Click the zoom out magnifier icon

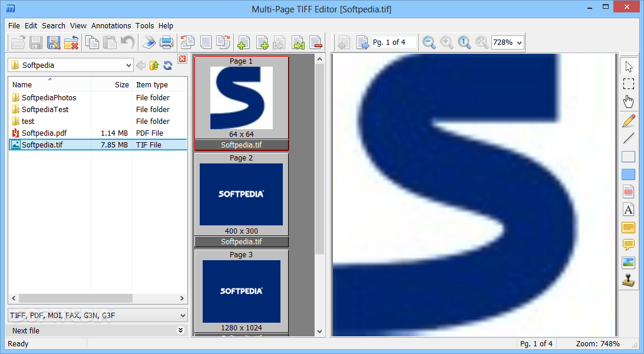click(429, 42)
